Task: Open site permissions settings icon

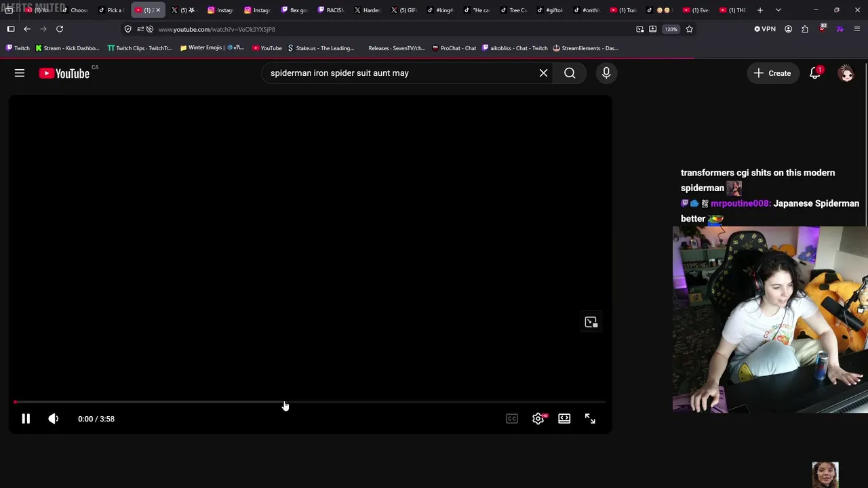Action: 140,29
